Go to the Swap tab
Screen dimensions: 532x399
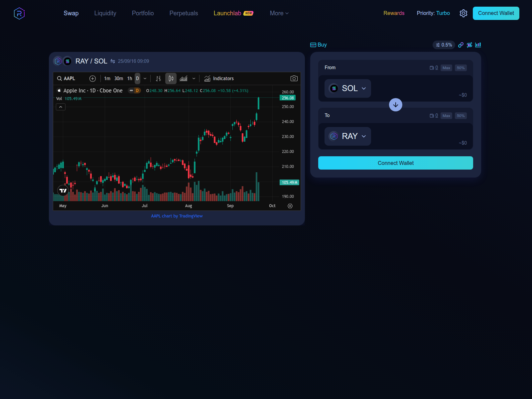pyautogui.click(x=71, y=13)
